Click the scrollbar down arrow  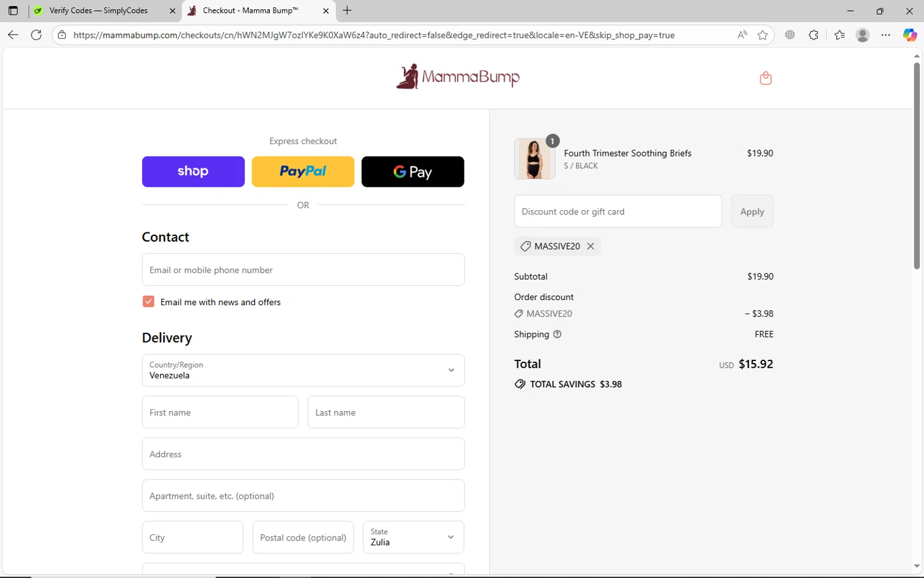tap(917, 566)
